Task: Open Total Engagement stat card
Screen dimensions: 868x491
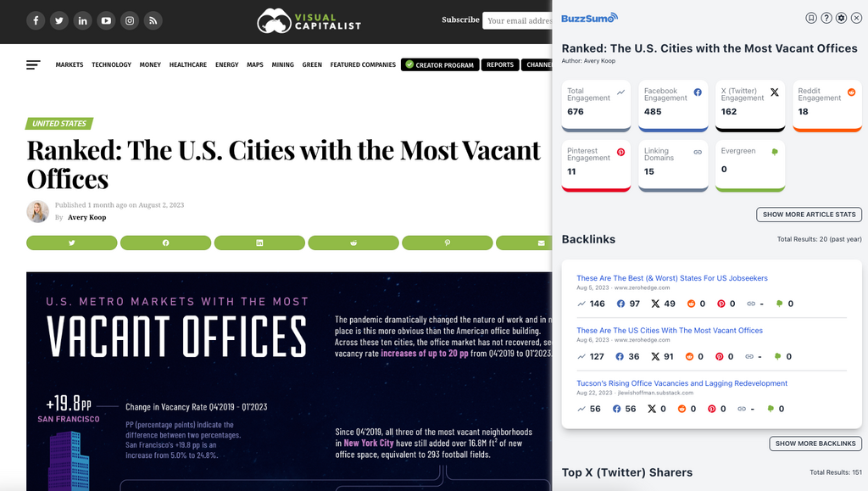Action: tap(596, 106)
